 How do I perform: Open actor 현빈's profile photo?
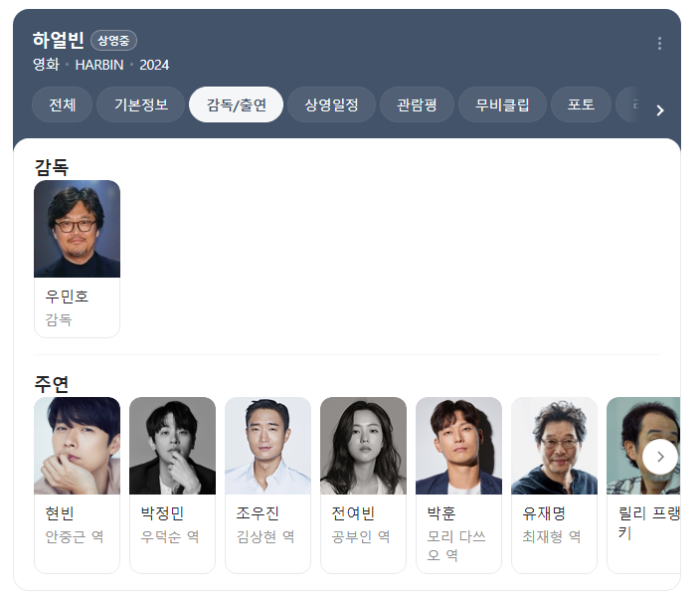[78, 446]
